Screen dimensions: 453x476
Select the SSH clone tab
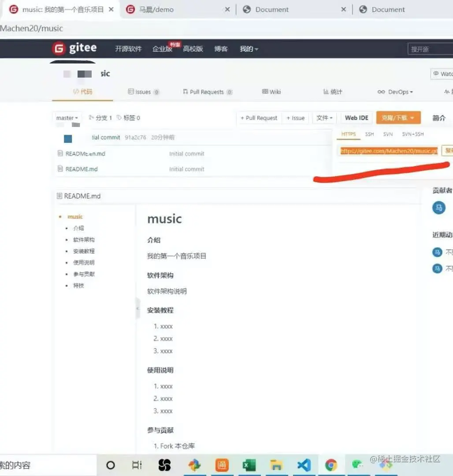click(369, 134)
